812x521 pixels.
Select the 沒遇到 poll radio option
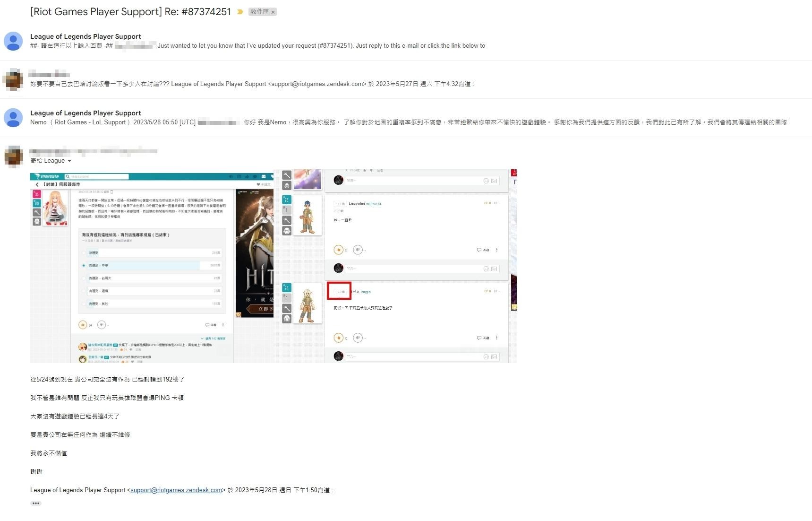84,253
